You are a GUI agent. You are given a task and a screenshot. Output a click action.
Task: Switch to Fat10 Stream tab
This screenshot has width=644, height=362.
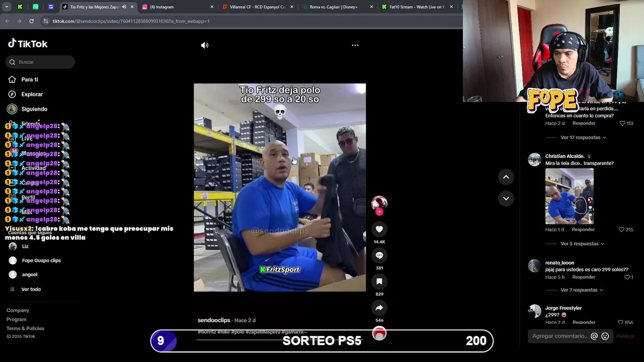coord(418,7)
